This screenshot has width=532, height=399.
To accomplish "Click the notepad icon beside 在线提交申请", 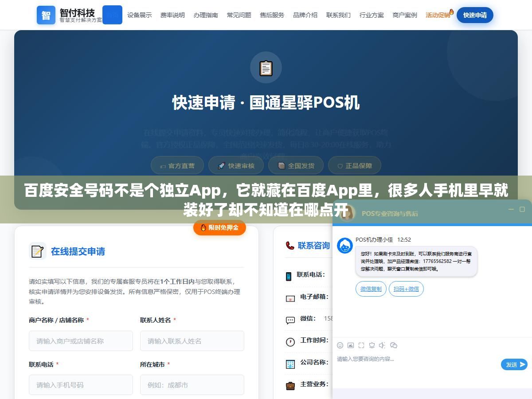I will click(x=37, y=251).
